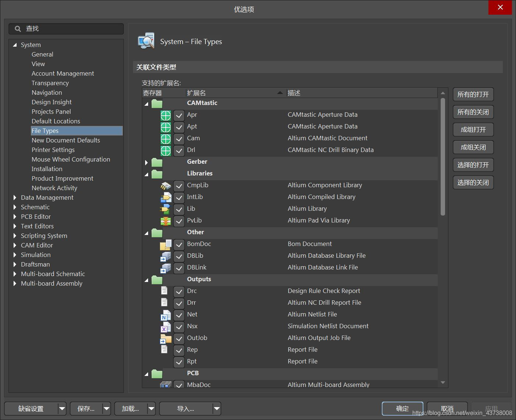Toggle the OutJob extension checkbox
The image size is (516, 420).
click(x=179, y=339)
